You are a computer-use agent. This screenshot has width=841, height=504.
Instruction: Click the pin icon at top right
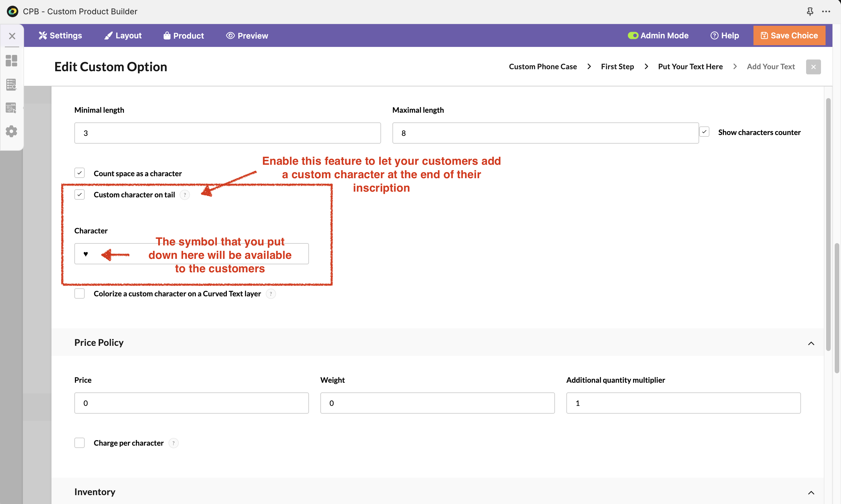pos(810,11)
